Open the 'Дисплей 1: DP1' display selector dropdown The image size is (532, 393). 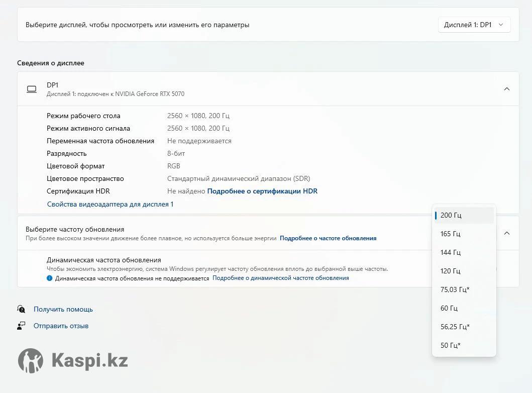pyautogui.click(x=474, y=25)
